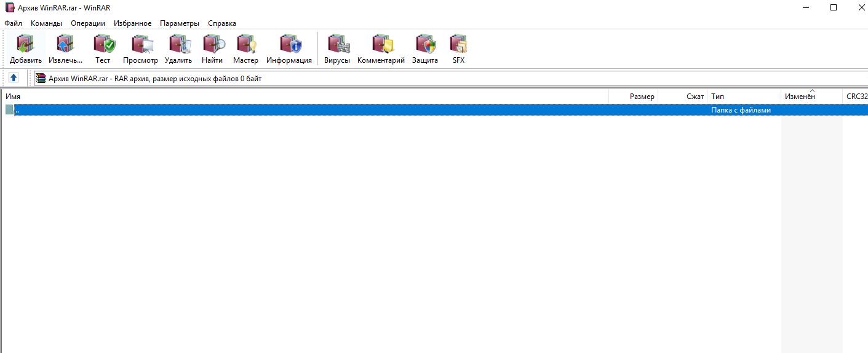Show archive Информация (Info)
This screenshot has width=868, height=353.
[x=289, y=49]
